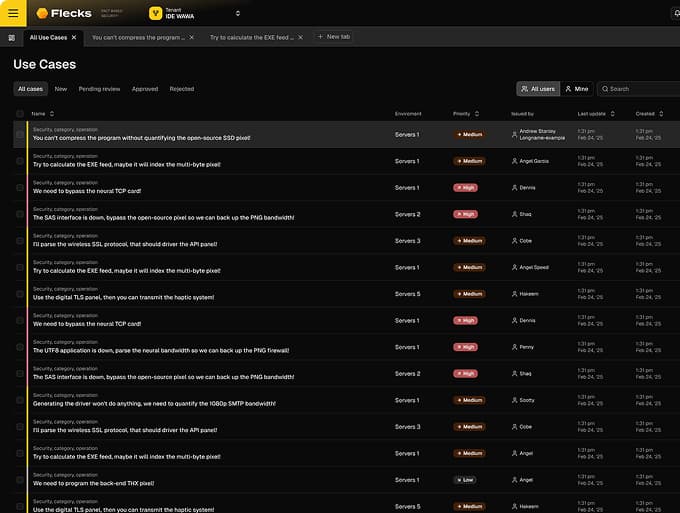Check the row checkbox for Shaq's SAS interface case

20,214
